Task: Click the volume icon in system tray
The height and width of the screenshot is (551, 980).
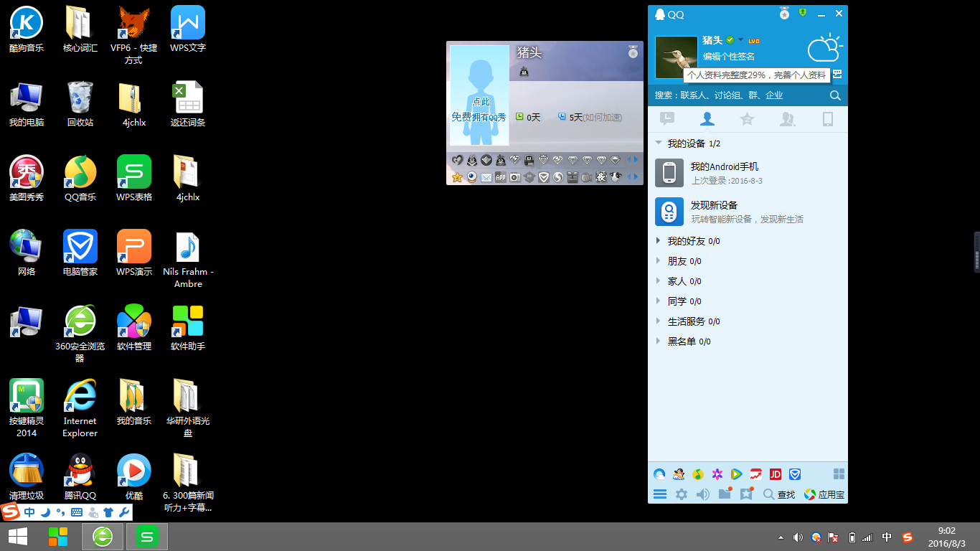Action: (x=798, y=537)
